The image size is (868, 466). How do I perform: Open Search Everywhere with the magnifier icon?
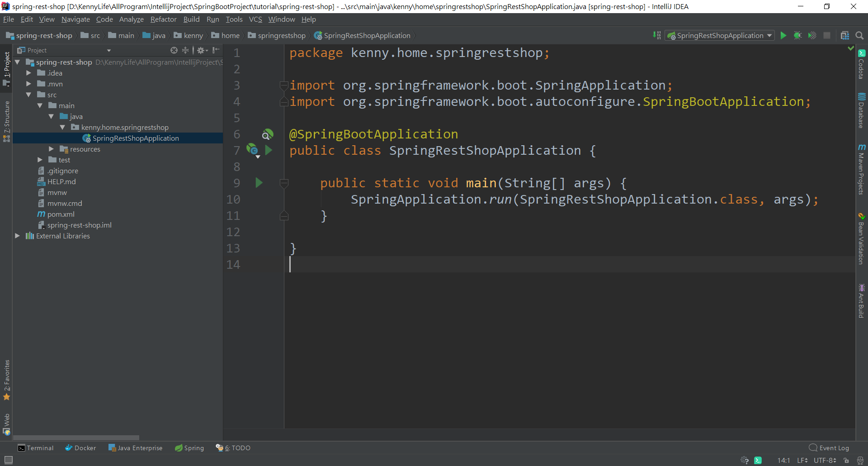tap(860, 35)
